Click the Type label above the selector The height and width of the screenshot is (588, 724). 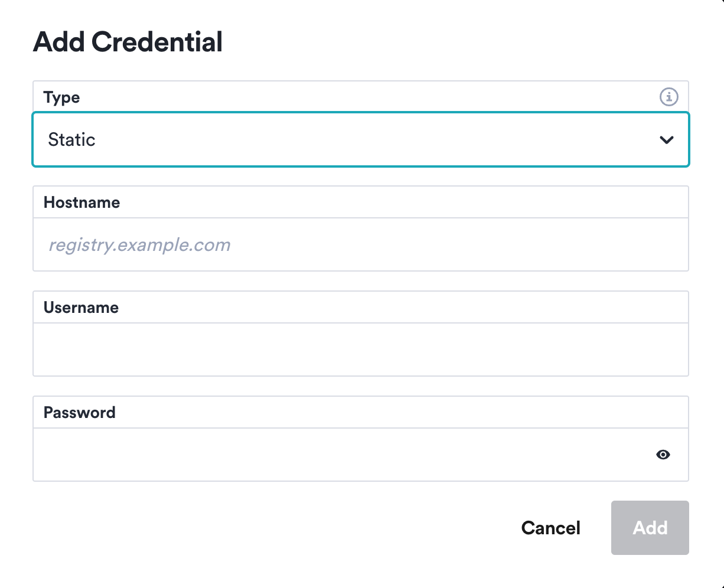[x=61, y=97]
